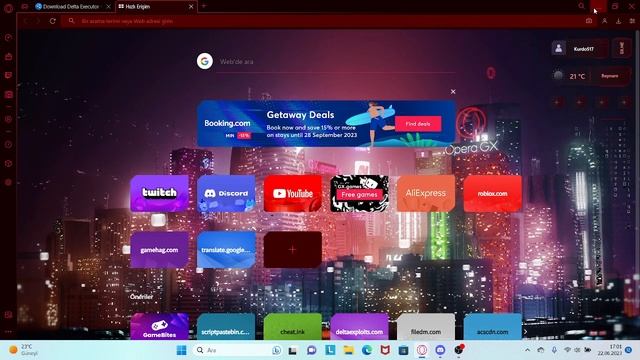
Task: Go forward with the forward arrow
Action: (x=38, y=21)
